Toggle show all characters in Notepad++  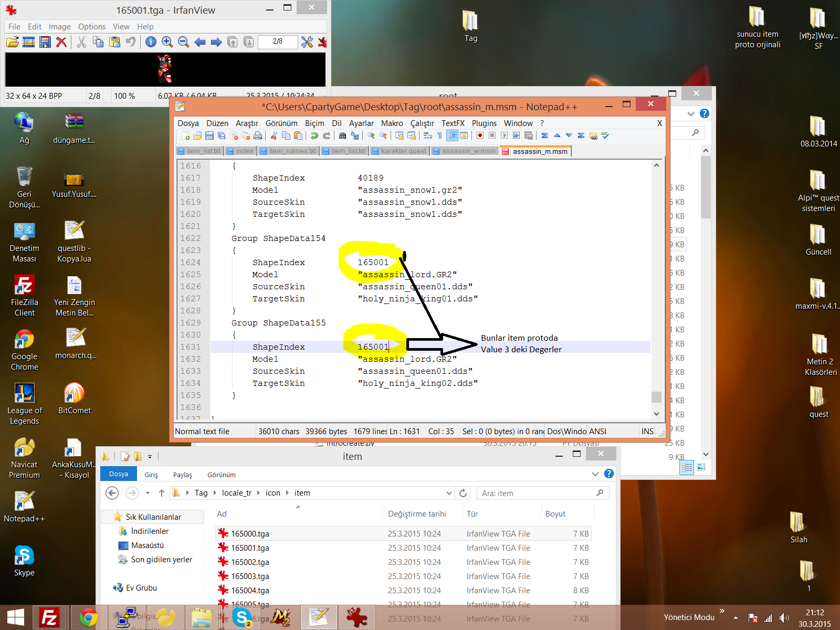point(439,135)
